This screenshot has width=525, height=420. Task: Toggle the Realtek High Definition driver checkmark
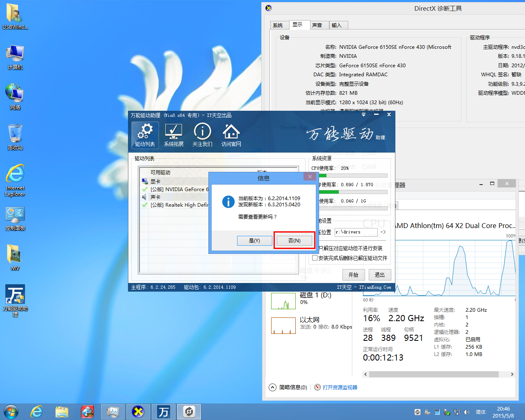[x=144, y=205]
